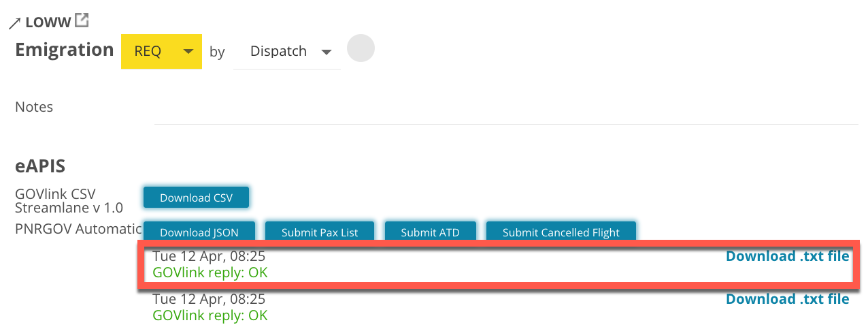Screen dimensions: 868x327
Task: Select the PNRGOV Automatic label
Action: click(x=78, y=229)
